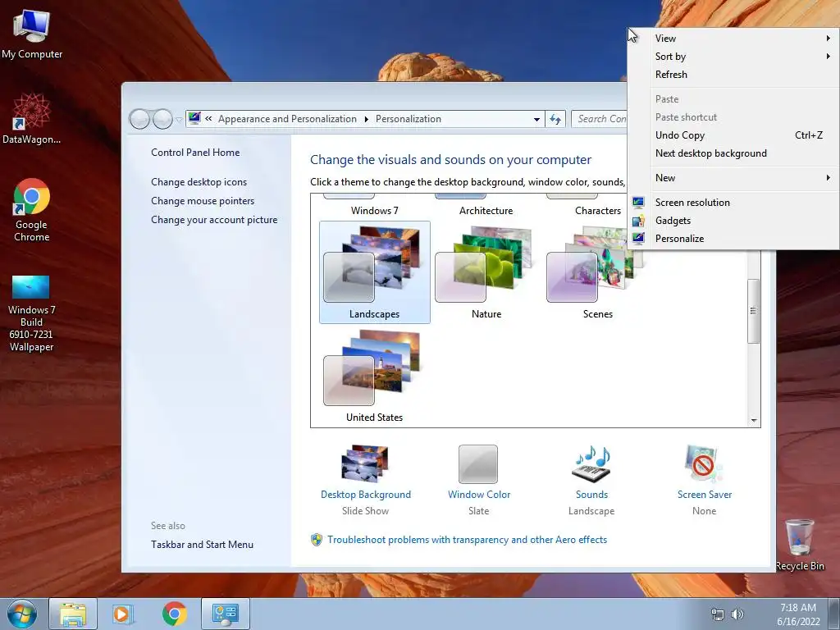Image resolution: width=840 pixels, height=630 pixels.
Task: Select the Characters theme label
Action: (x=598, y=211)
